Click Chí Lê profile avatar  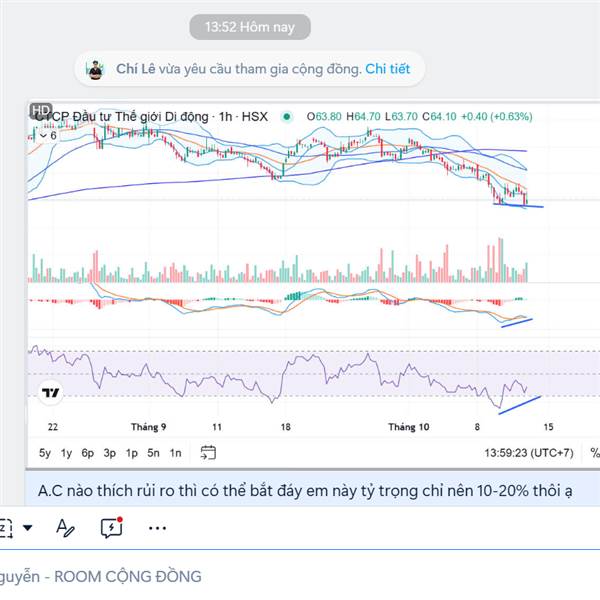(x=95, y=70)
